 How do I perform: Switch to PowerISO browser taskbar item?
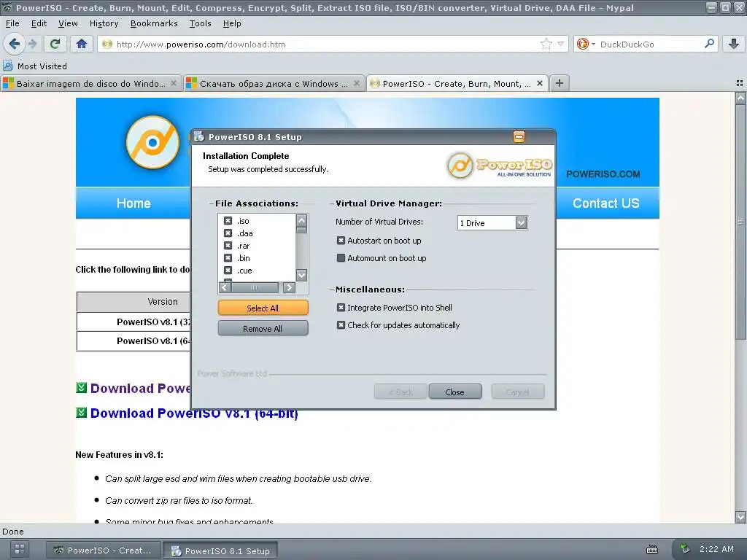[102, 551]
